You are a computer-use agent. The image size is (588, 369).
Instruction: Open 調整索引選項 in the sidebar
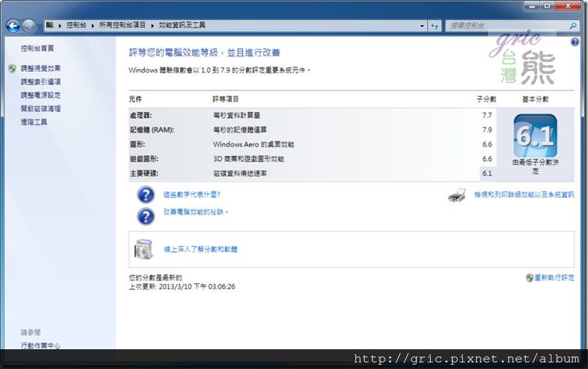[40, 82]
